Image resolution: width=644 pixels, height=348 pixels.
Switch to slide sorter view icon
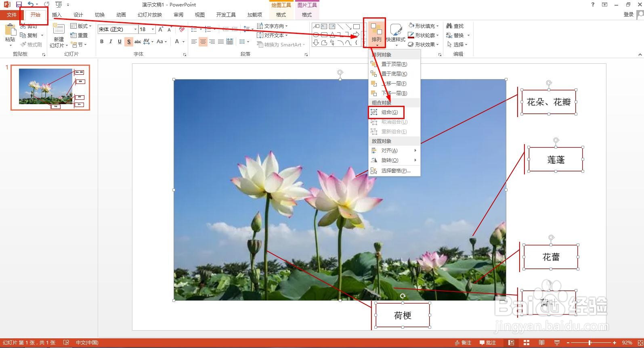pyautogui.click(x=527, y=343)
